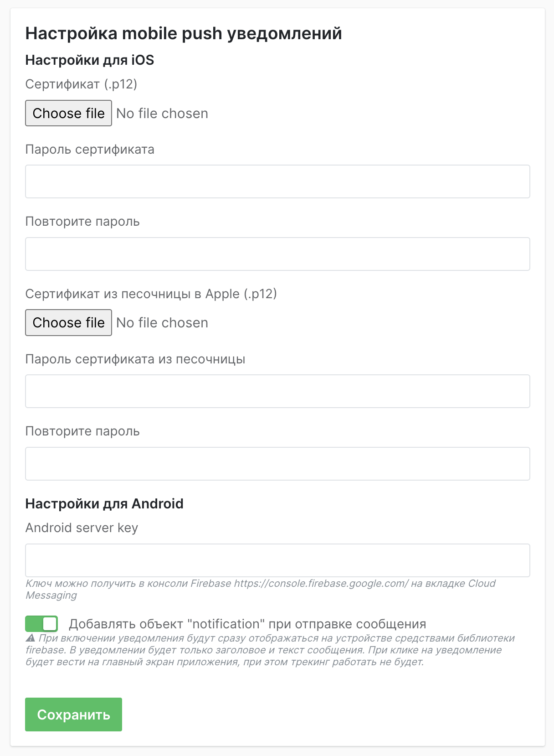
Task: Click the 'Настройки для iOS' heading
Action: [90, 60]
